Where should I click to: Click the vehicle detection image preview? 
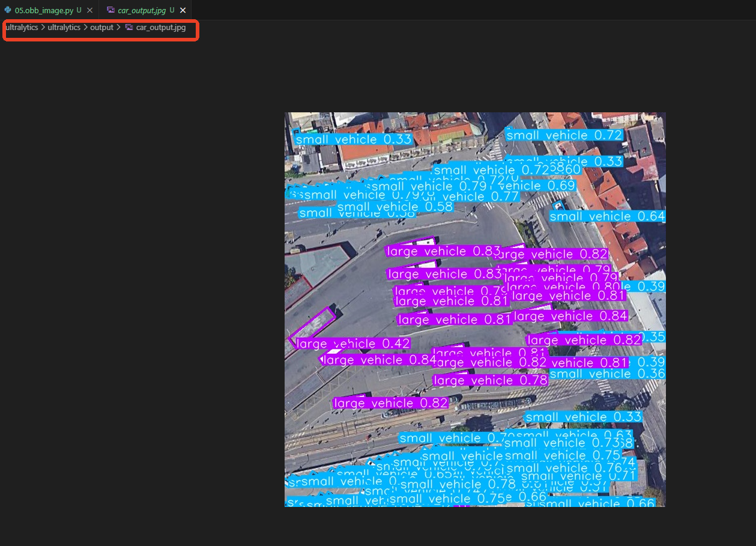475,309
